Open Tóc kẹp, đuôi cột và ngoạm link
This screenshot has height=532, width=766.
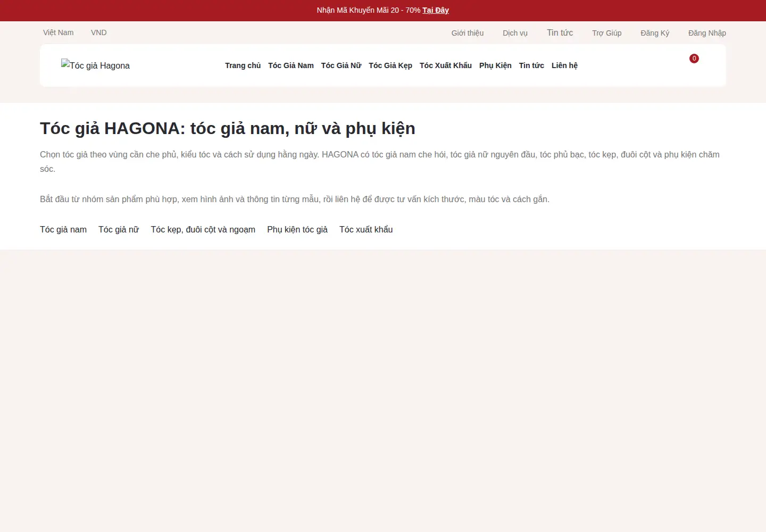203,229
